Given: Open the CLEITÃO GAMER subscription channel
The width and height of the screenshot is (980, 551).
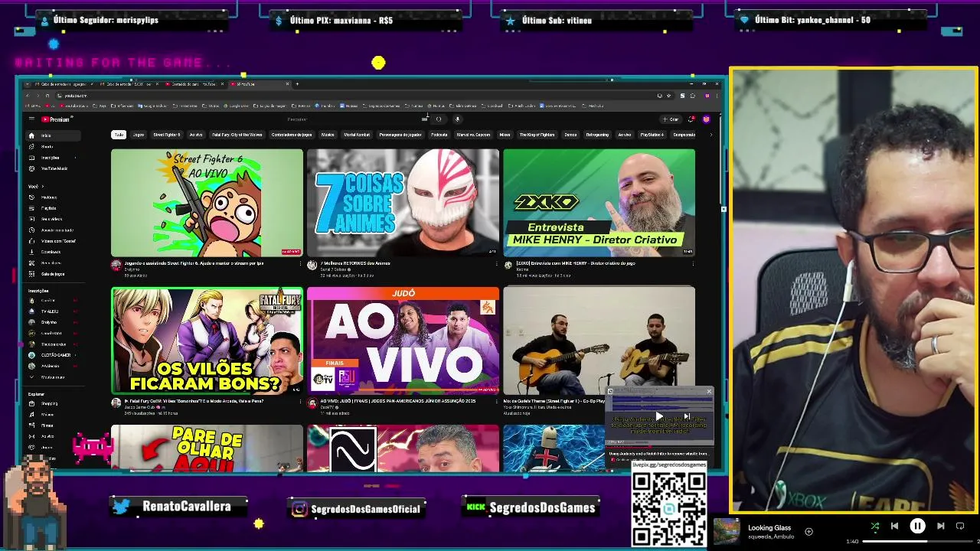Looking at the screenshot, I should tap(54, 355).
